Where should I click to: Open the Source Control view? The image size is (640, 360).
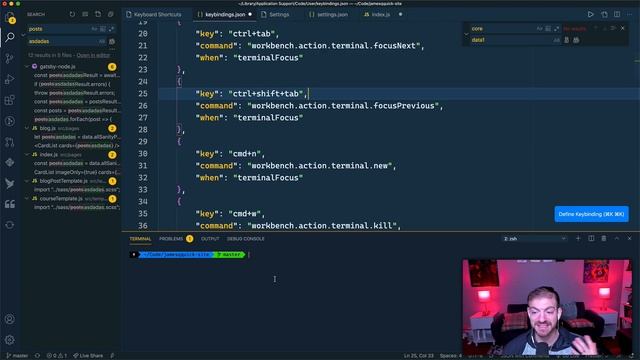coord(10,58)
